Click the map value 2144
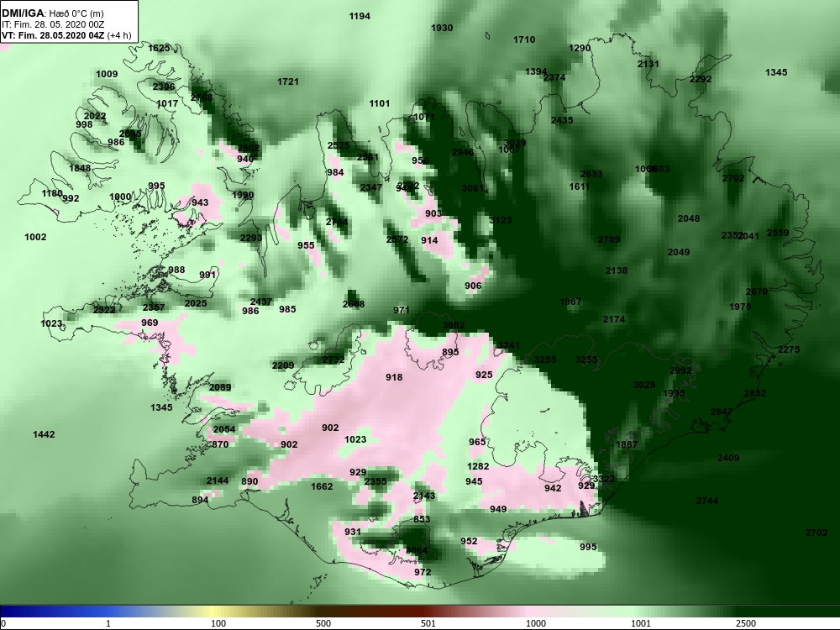The height and width of the screenshot is (630, 840). 218,480
